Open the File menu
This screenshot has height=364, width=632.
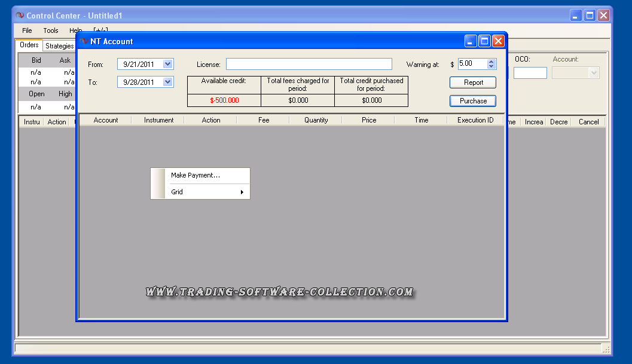click(27, 30)
